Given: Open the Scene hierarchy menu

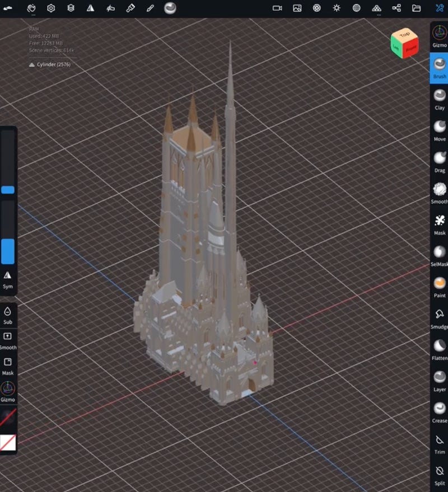Looking at the screenshot, I should tap(396, 8).
